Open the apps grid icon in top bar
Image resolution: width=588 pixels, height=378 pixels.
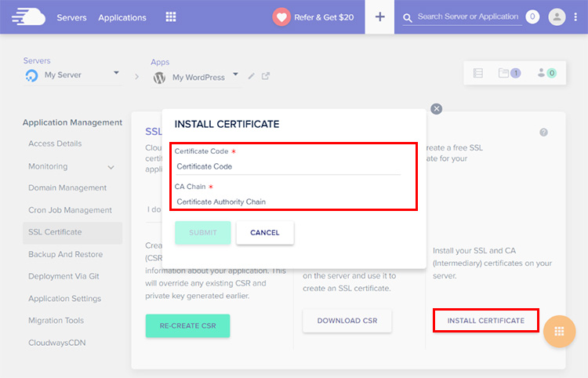tap(171, 17)
